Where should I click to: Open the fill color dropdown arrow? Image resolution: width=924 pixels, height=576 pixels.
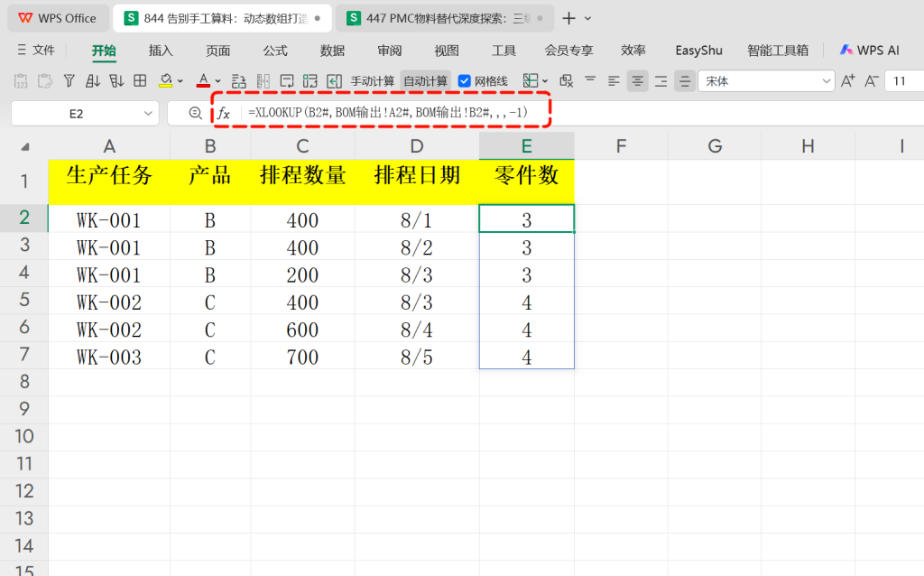180,81
